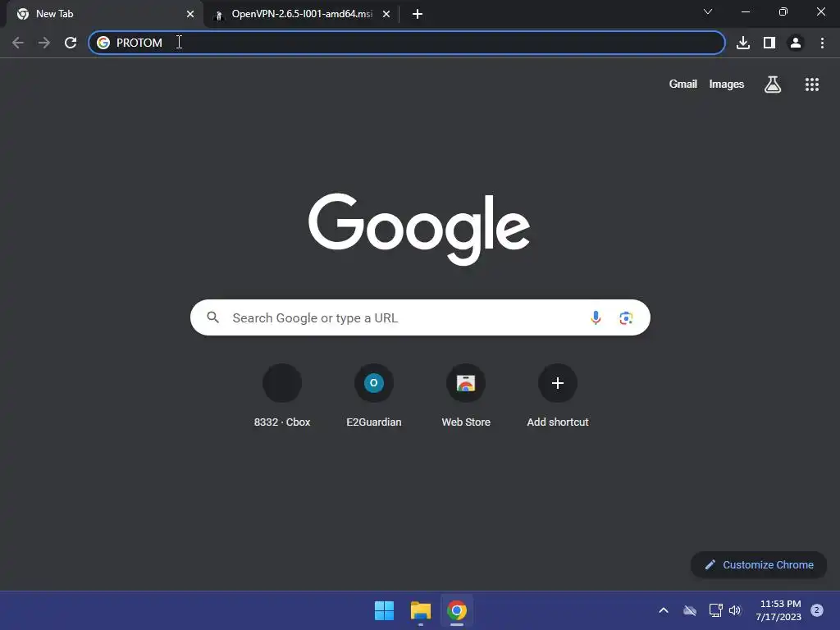Show hidden system tray icons
The height and width of the screenshot is (630, 840).
pos(663,610)
